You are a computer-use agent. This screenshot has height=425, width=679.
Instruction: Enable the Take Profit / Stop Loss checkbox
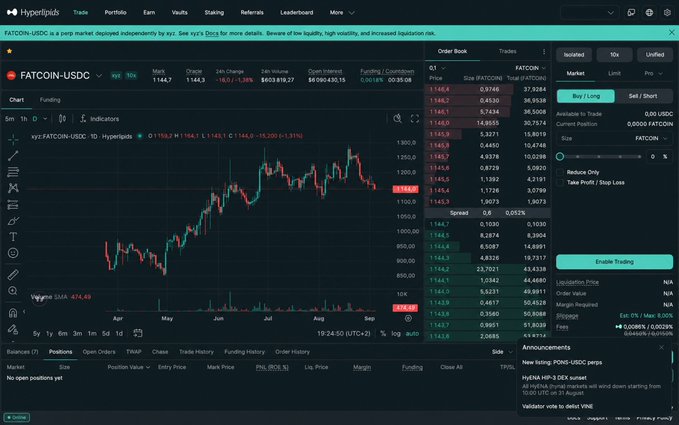(x=560, y=182)
